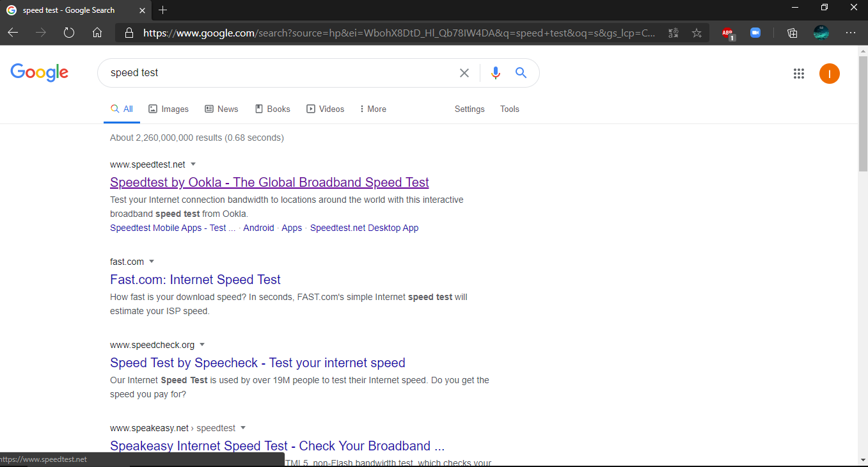Switch to the Images tab

pos(169,109)
